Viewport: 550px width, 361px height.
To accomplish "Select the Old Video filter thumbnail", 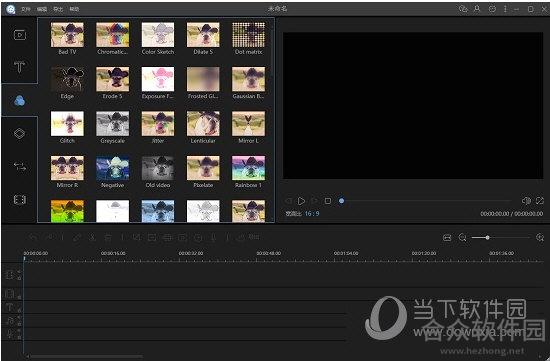I will [x=158, y=168].
